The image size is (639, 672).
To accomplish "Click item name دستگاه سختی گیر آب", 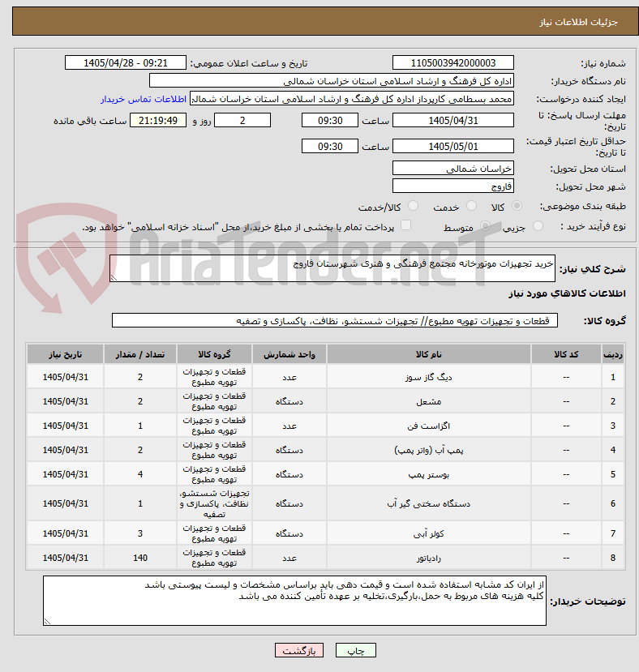I will [x=429, y=504].
